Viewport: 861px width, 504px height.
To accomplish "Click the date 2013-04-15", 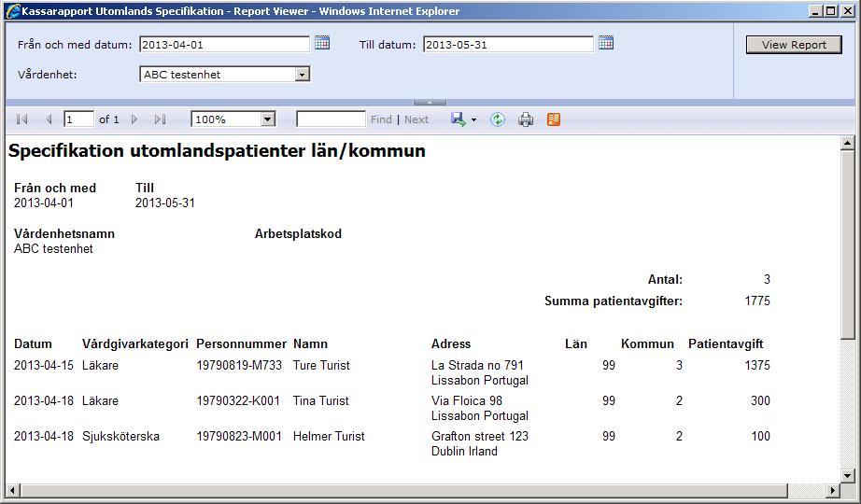I will pos(43,365).
